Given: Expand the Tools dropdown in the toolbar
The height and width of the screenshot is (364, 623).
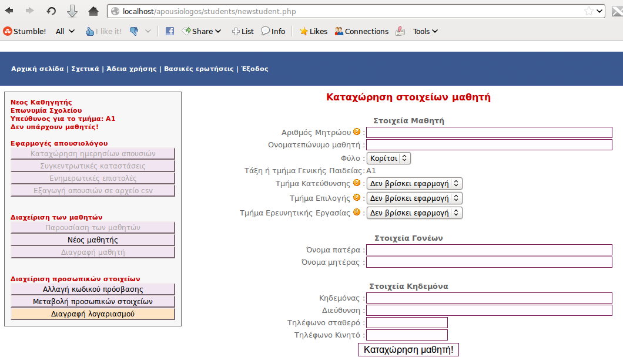Looking at the screenshot, I should 423,31.
